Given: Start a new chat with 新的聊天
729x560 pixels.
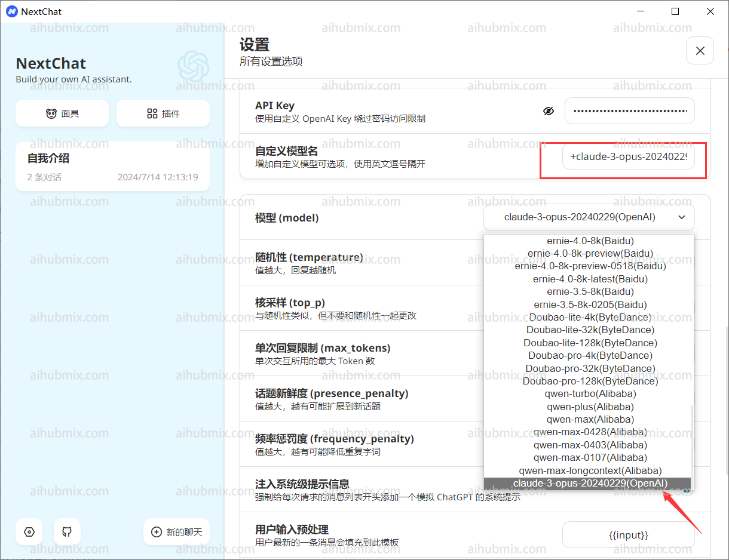Looking at the screenshot, I should point(177,531).
